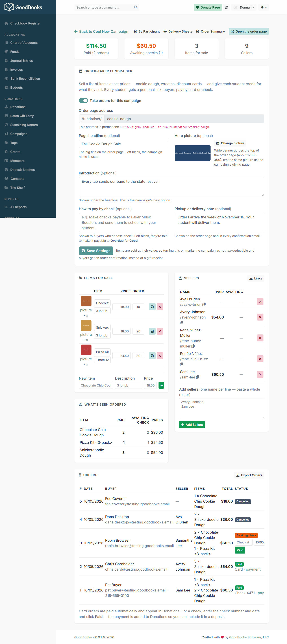287x644 pixels.
Task: Save the Snickerdoodle item row
Action: (x=152, y=331)
